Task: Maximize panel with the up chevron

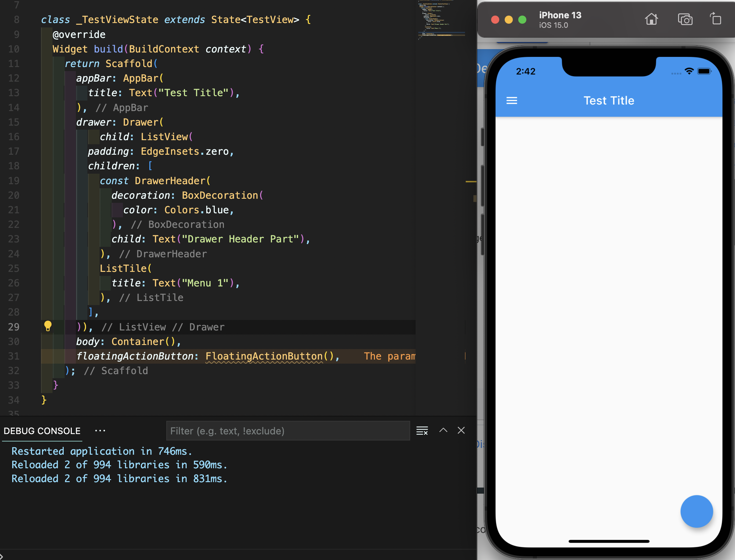Action: (443, 430)
